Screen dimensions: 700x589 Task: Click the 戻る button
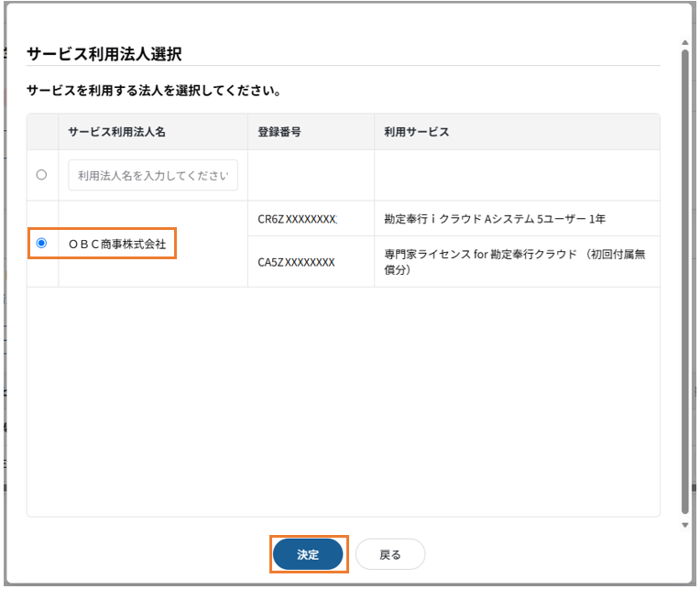[x=390, y=554]
